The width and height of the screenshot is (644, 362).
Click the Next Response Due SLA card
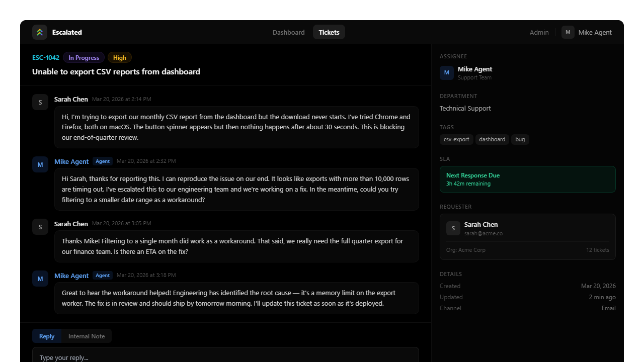(528, 179)
